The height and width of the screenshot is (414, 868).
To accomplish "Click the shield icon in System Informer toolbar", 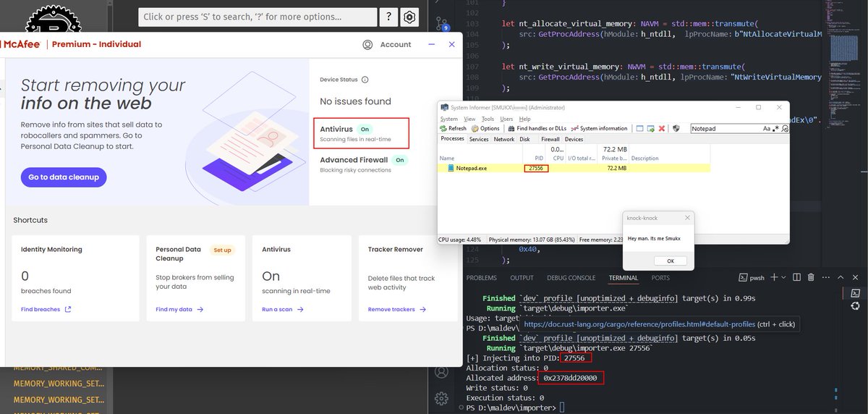I will pos(676,128).
